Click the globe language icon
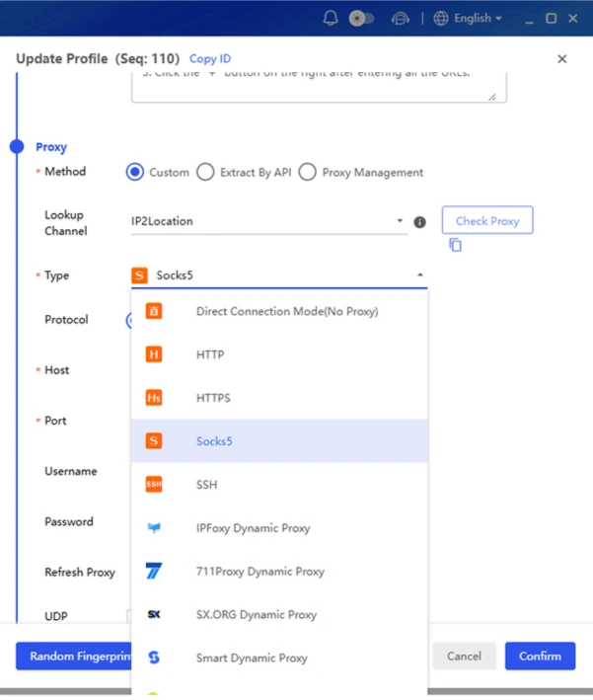Screen dimensions: 593x700 point(441,19)
